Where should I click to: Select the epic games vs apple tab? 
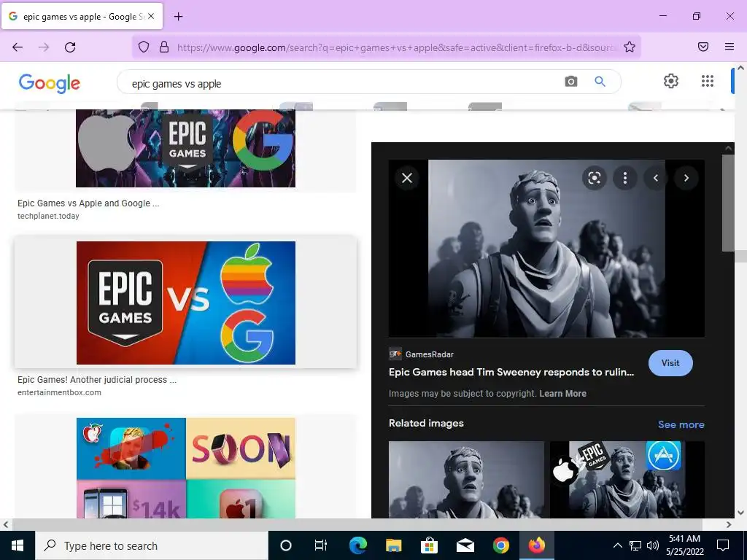click(82, 16)
